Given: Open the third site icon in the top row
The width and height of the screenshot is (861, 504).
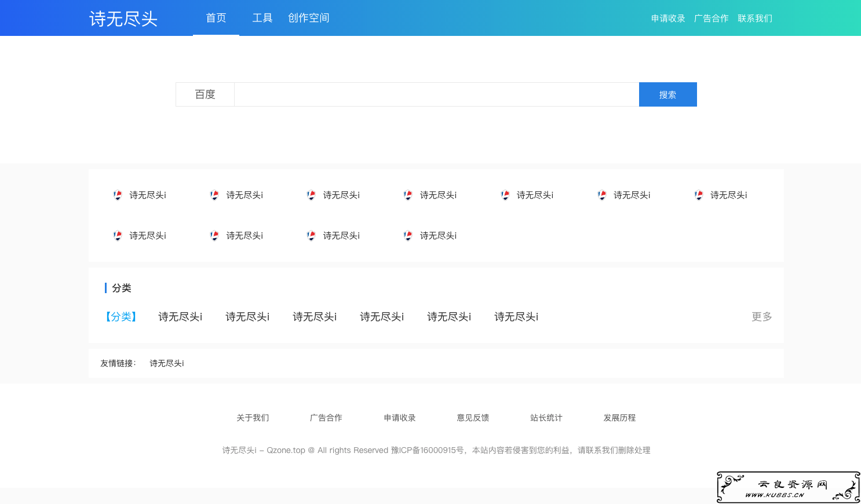Looking at the screenshot, I should coord(311,195).
